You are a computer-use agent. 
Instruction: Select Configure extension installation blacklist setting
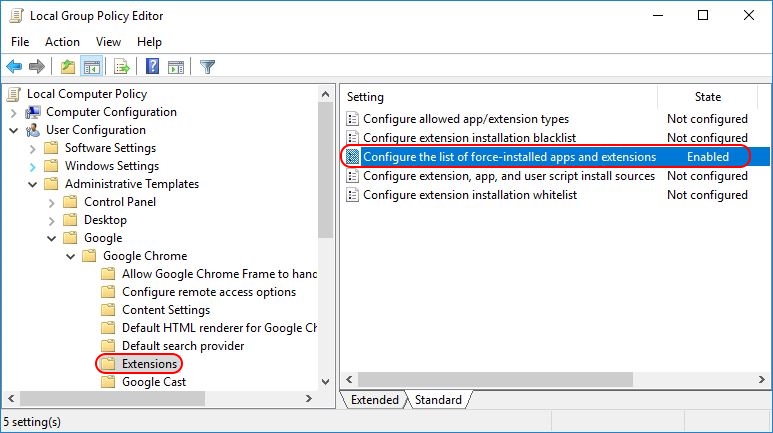[x=469, y=138]
